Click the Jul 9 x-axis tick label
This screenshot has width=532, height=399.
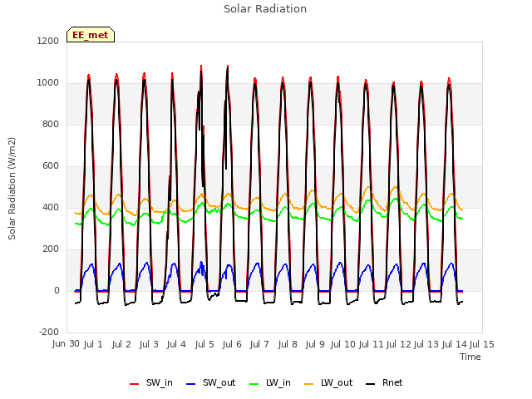point(315,344)
